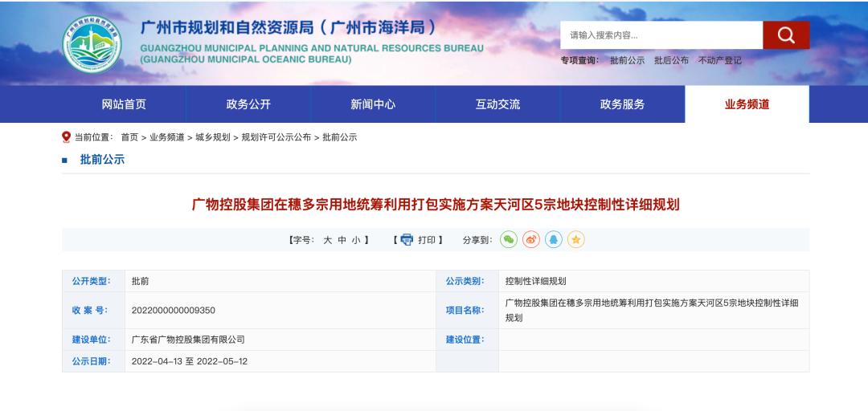Viewport: 868px width, 411px height.
Task: Open the 网站首页 nav tab
Action: (124, 104)
